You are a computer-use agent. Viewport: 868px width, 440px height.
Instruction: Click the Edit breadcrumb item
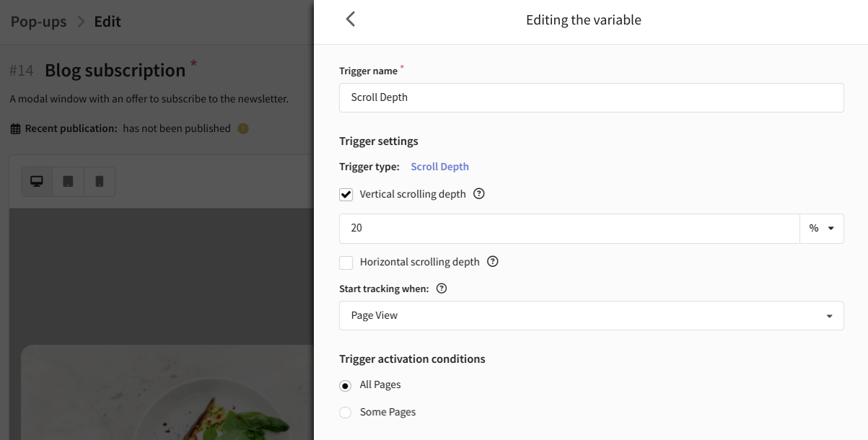pyautogui.click(x=108, y=22)
